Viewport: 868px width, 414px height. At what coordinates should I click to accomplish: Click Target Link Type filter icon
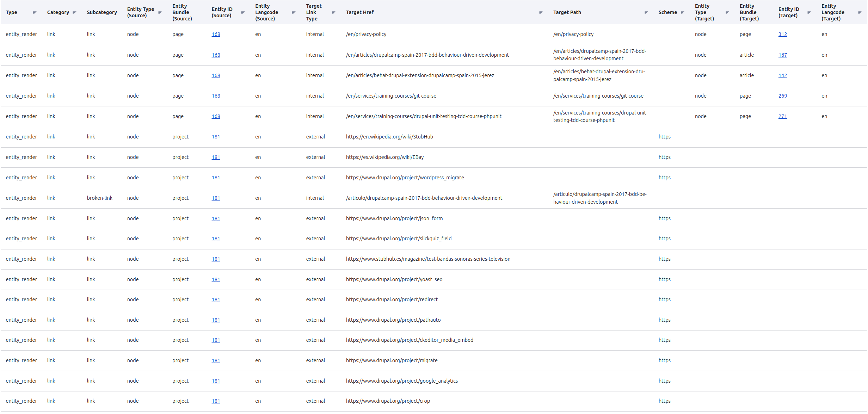tap(334, 12)
